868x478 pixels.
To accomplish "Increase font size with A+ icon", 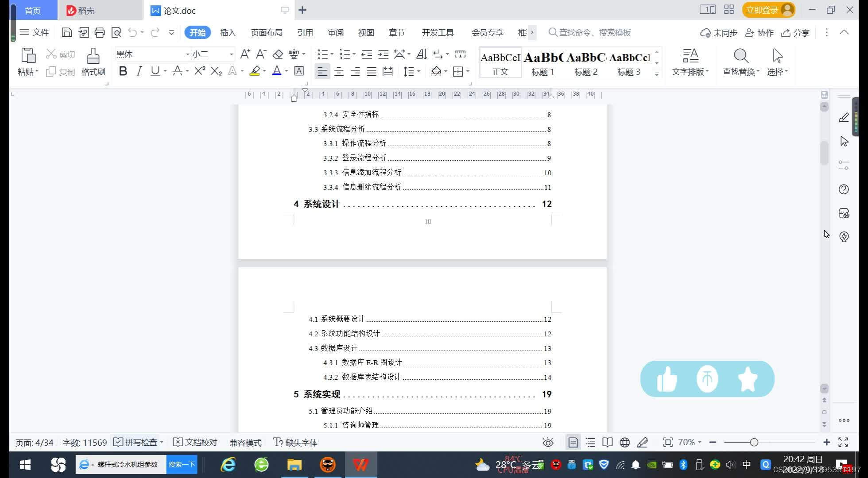I will 245,54.
